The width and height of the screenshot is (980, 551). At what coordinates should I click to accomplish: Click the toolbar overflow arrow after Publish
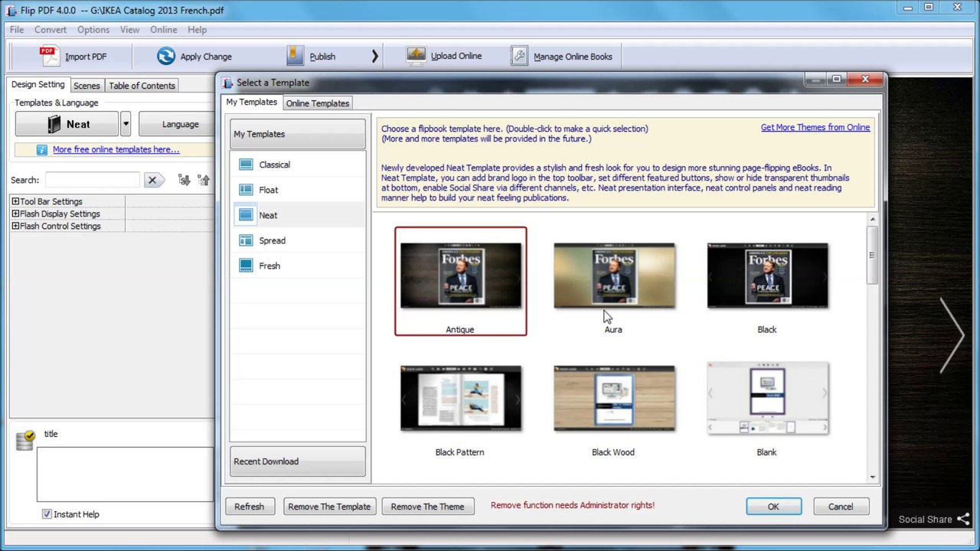point(374,56)
